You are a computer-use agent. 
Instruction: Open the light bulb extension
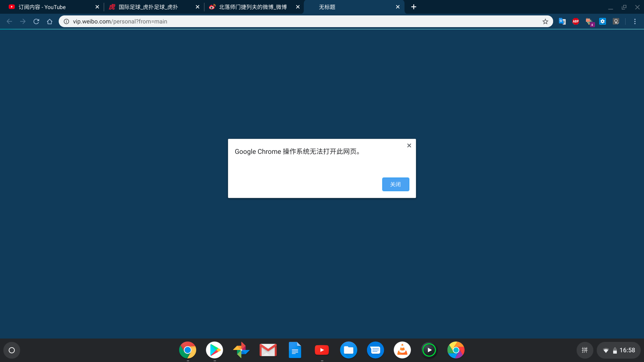[616, 21]
